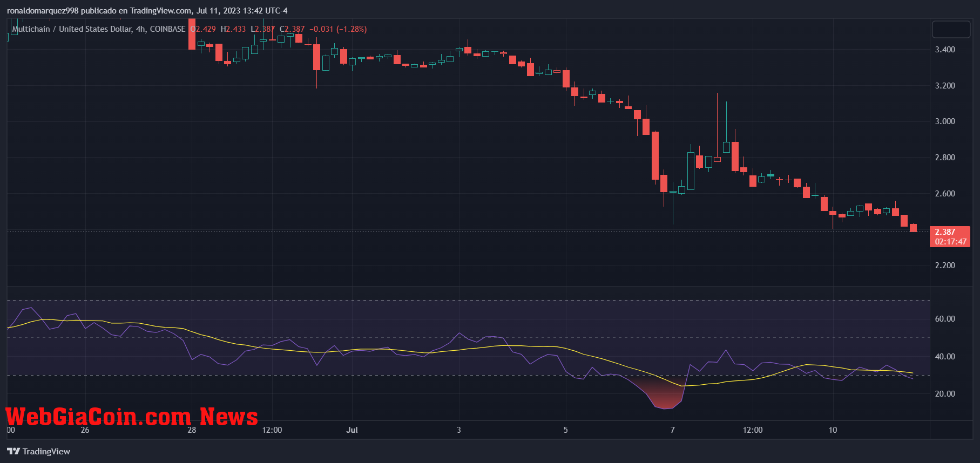Click the publication header text with ronaldomarquez998
The height and width of the screenshot is (463, 980).
(147, 11)
